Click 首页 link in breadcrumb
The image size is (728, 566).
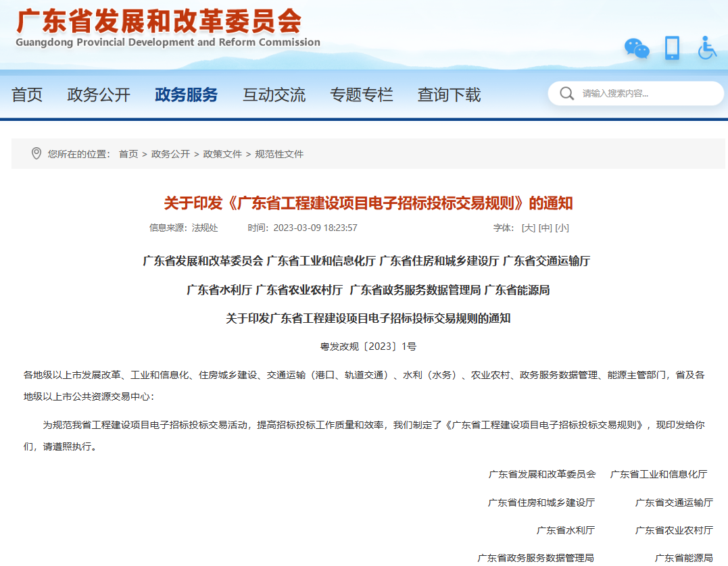pos(128,154)
